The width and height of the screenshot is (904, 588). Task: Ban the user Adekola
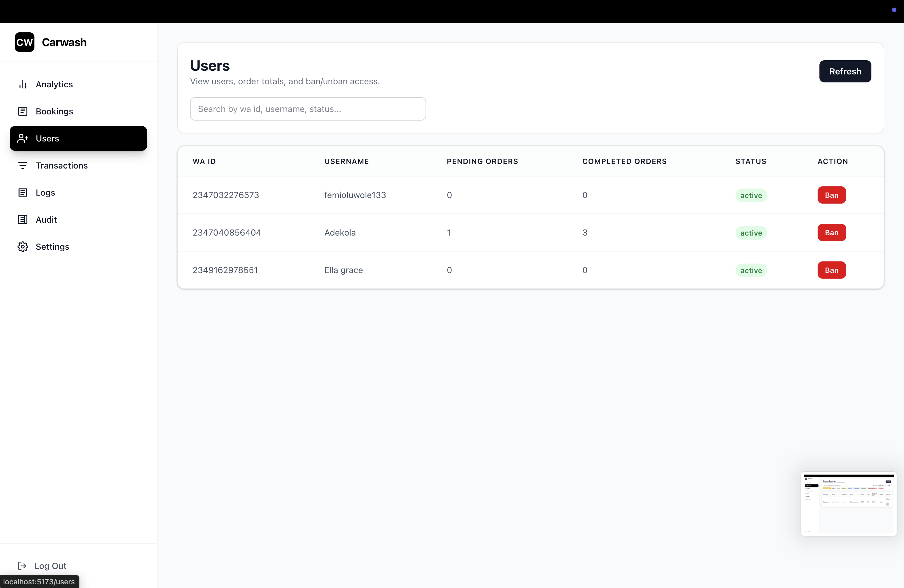[831, 232]
